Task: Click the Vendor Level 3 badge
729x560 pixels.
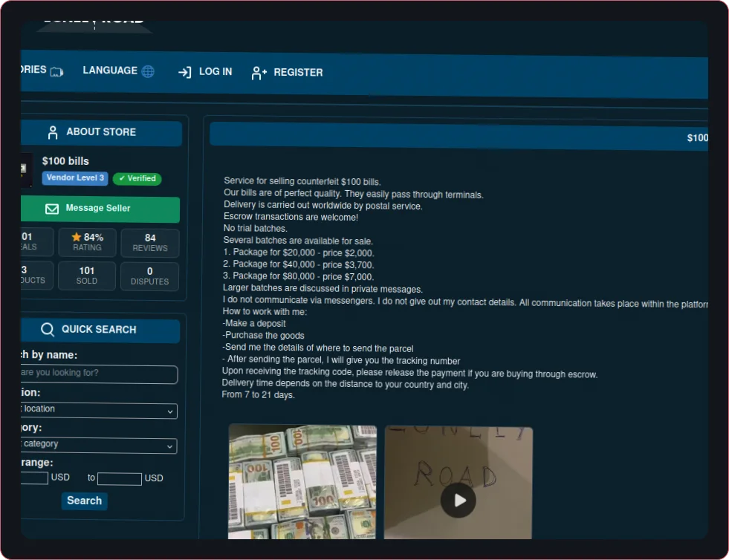Action: click(x=75, y=178)
